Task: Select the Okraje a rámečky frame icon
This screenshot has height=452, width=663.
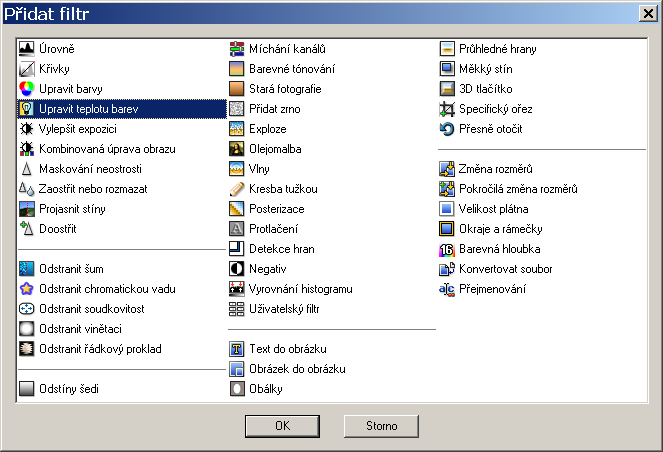Action: (x=447, y=229)
